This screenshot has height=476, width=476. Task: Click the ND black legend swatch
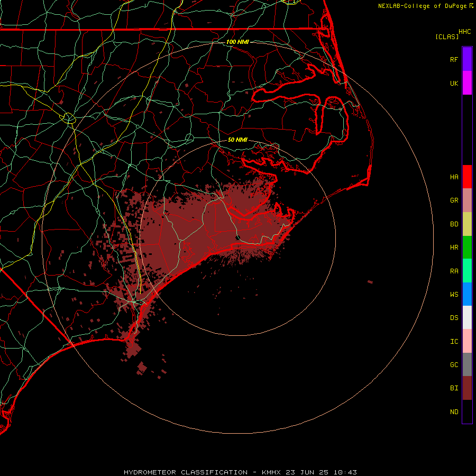tap(467, 411)
